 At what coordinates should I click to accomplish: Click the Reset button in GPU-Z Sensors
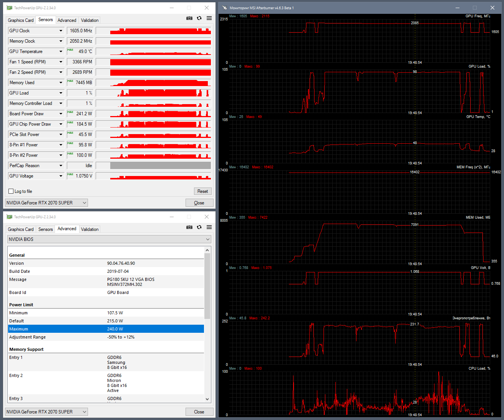click(203, 191)
